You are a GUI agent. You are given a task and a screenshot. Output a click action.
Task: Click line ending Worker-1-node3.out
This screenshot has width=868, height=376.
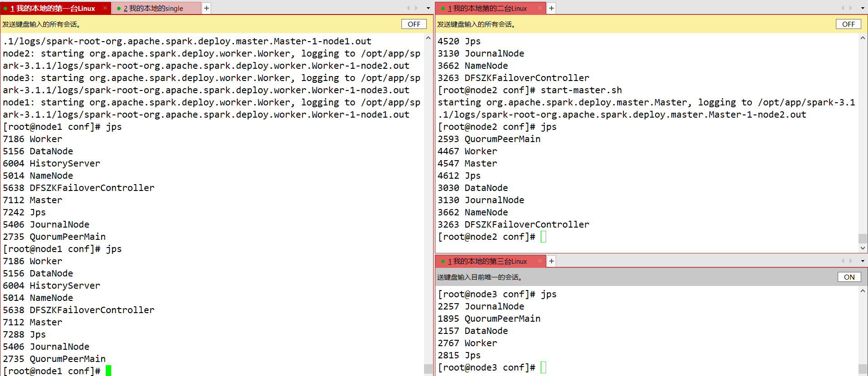click(x=206, y=90)
